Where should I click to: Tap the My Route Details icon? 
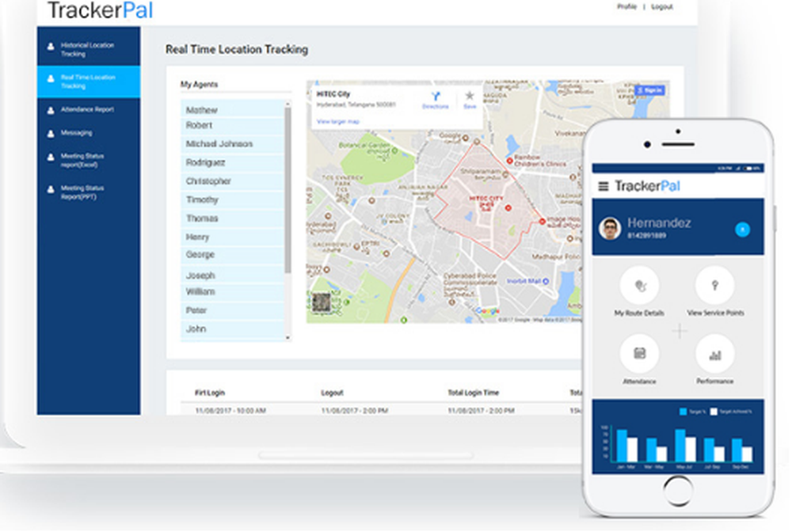pos(639,287)
